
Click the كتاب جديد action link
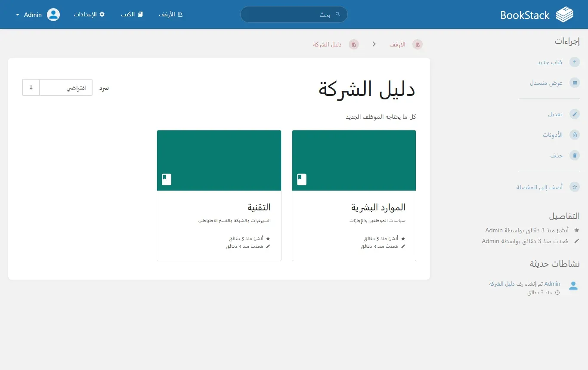[550, 62]
